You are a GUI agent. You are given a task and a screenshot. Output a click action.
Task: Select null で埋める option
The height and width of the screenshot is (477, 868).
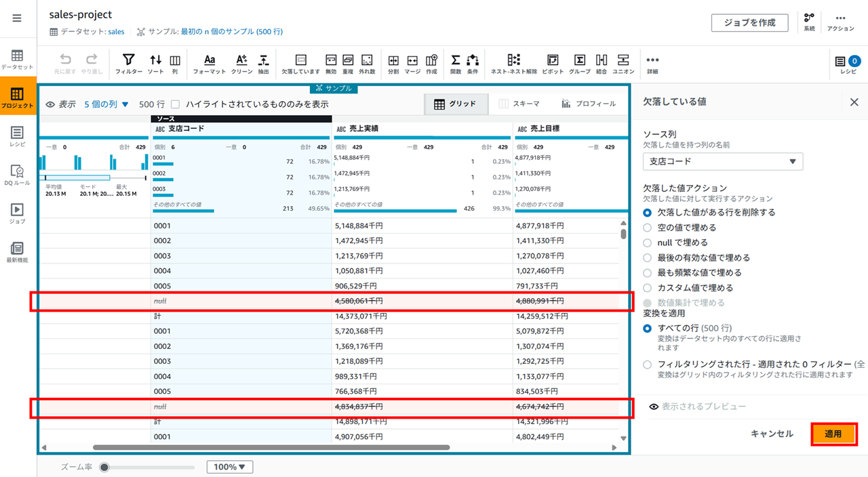pyautogui.click(x=647, y=243)
